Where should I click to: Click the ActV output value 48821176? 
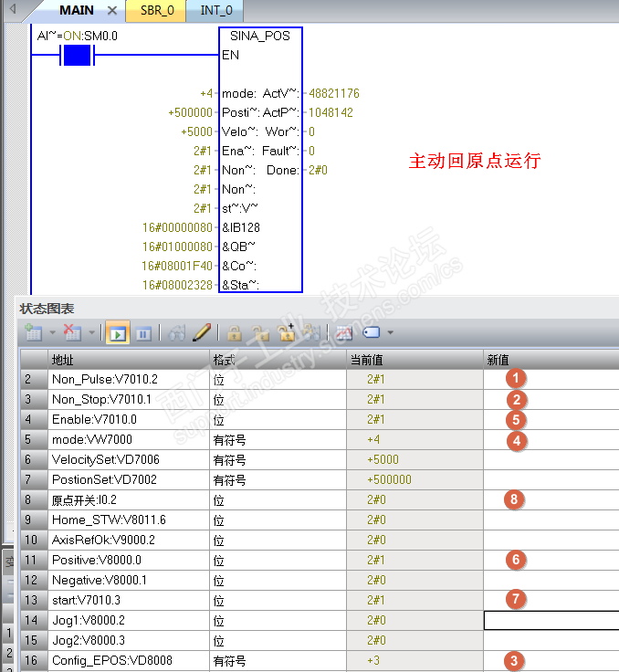[334, 93]
